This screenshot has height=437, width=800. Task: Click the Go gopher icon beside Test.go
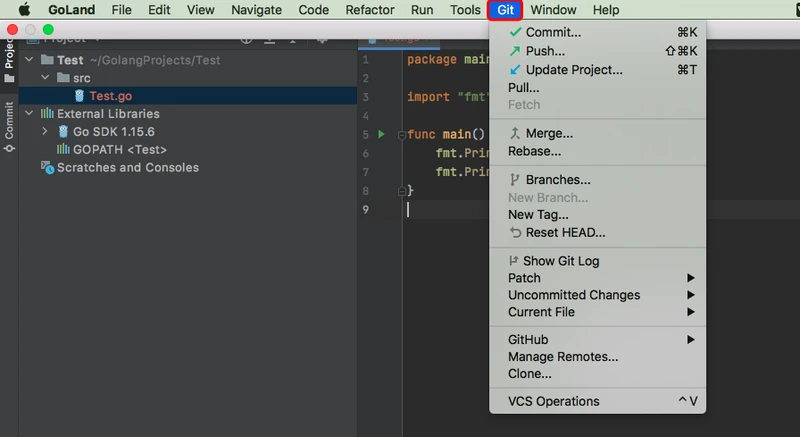pyautogui.click(x=79, y=96)
